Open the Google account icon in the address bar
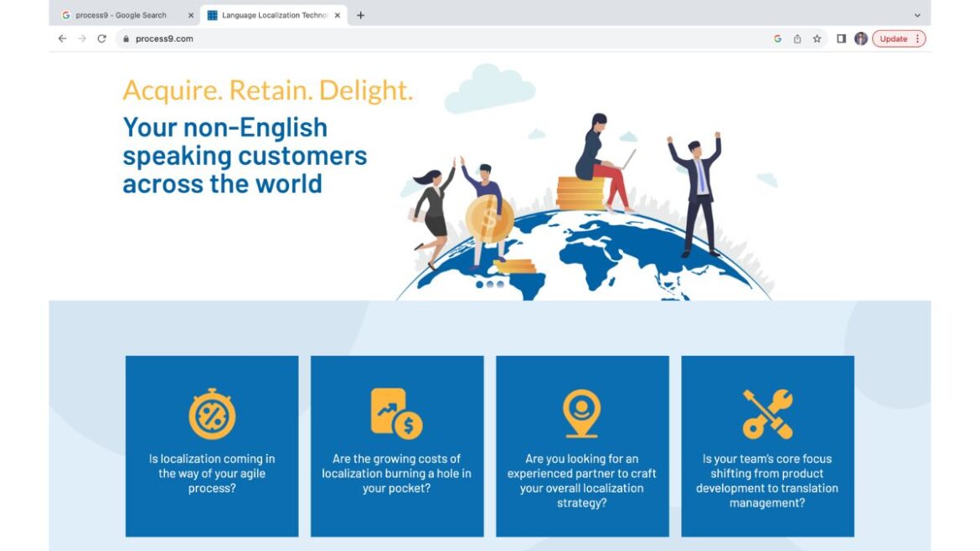This screenshot has width=980, height=551. pyautogui.click(x=777, y=39)
